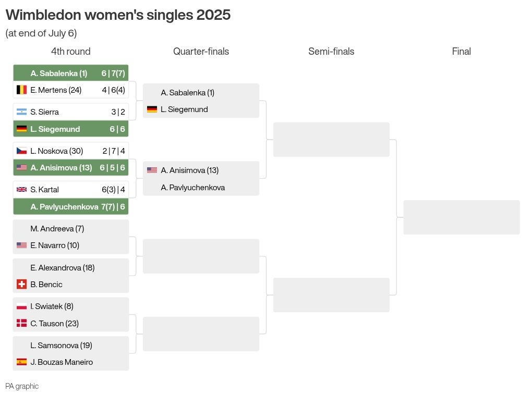Viewport: 532px width, 394px height.
Task: Click the Polish flag beside I. Swiatek
Action: [21, 306]
